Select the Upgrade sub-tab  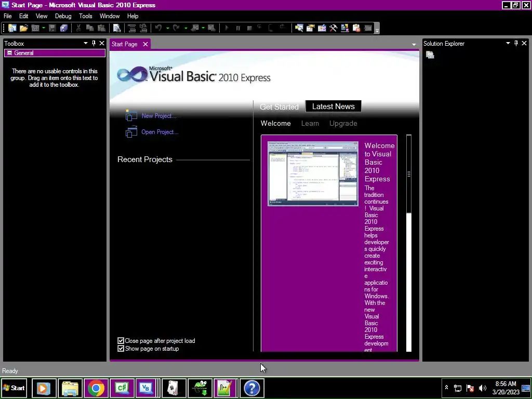coord(343,123)
